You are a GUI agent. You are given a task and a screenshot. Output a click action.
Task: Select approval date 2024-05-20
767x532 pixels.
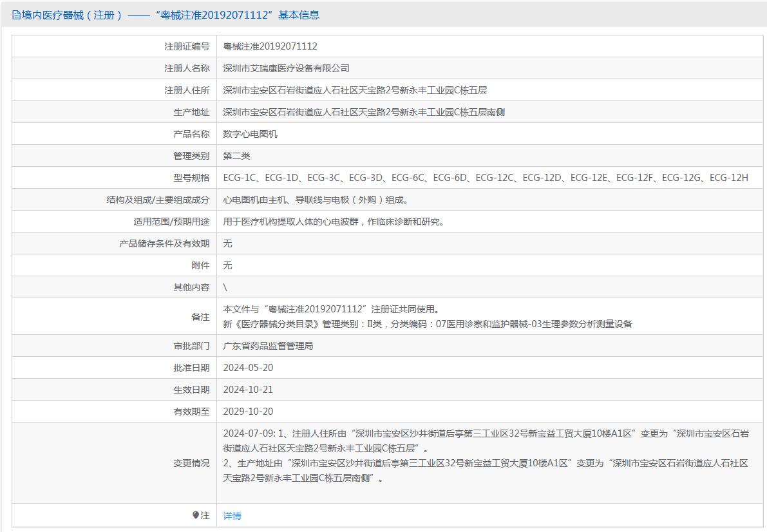coord(248,368)
